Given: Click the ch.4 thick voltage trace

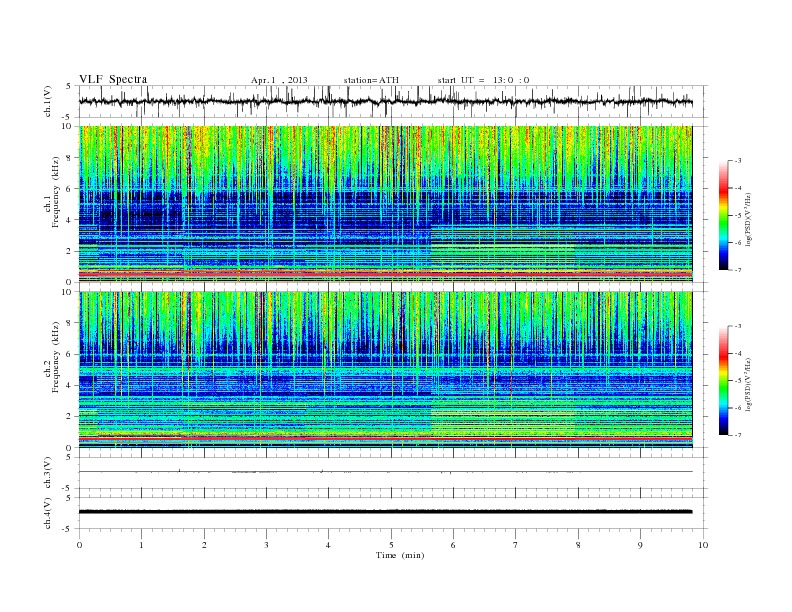Looking at the screenshot, I should pyautogui.click(x=385, y=512).
